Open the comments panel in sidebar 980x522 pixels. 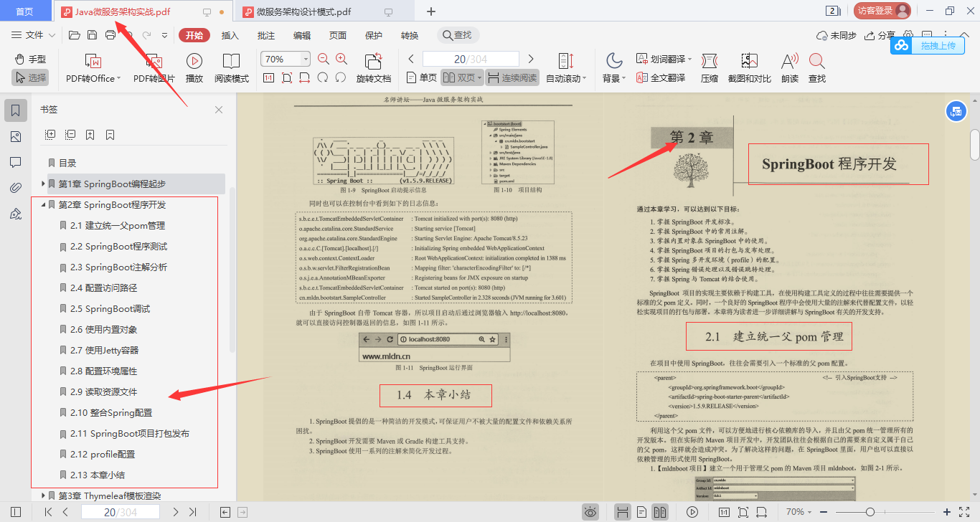coord(16,162)
